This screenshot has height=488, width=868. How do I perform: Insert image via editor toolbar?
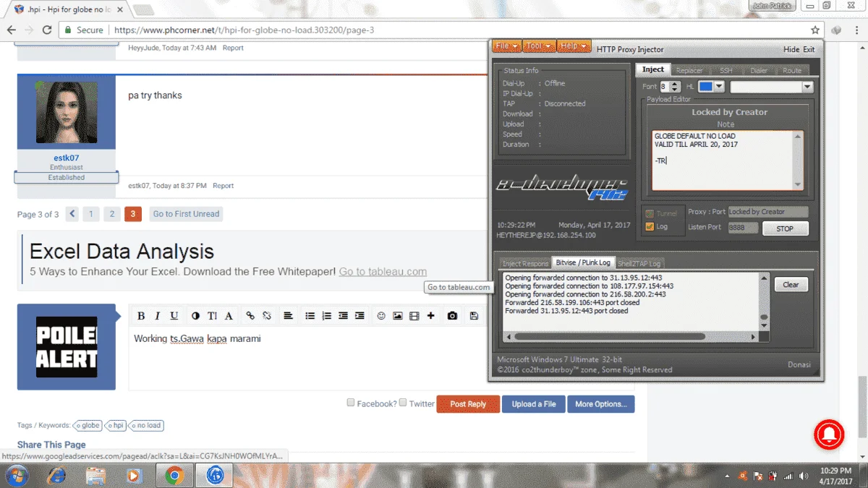(398, 316)
